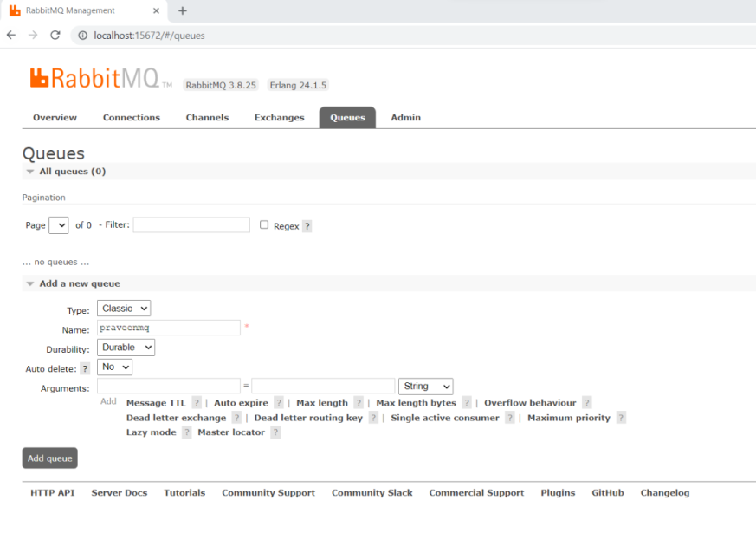Viewport: 756px width, 533px height.
Task: Open the Community Support link
Action: click(268, 492)
